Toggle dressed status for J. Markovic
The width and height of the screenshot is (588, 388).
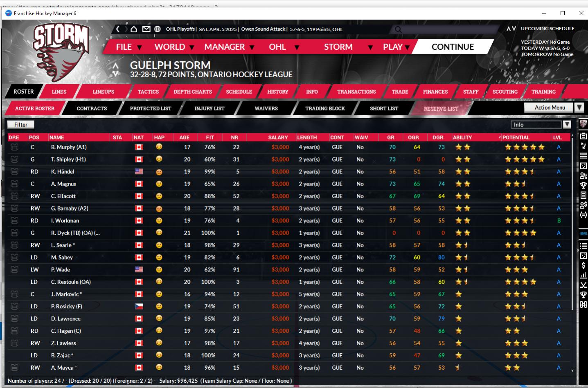14,294
